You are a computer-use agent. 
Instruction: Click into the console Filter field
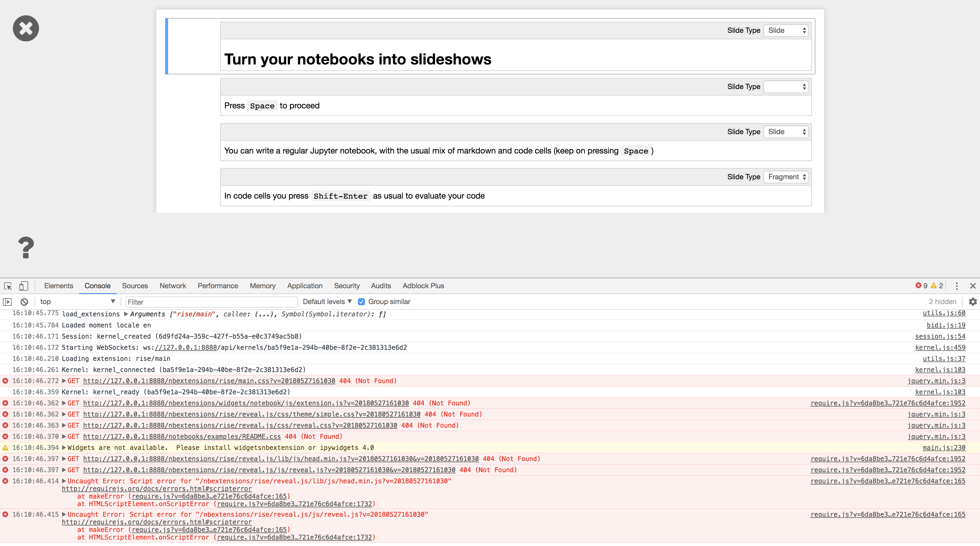(x=211, y=302)
